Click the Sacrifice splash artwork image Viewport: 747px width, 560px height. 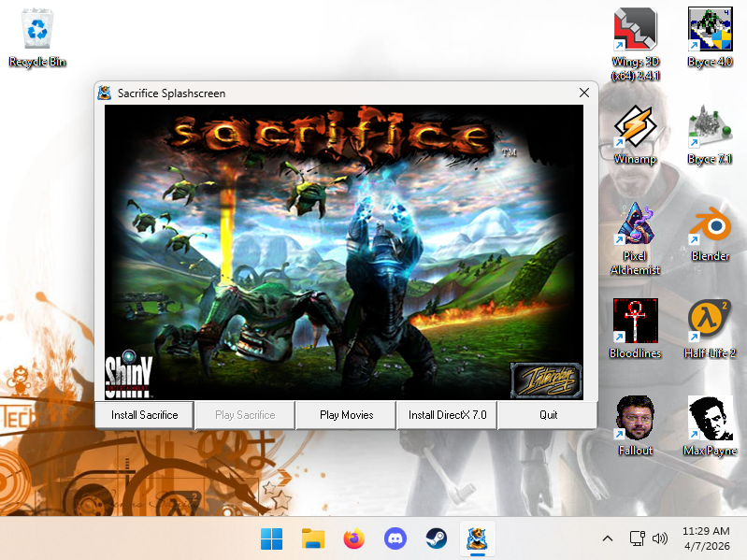(344, 252)
